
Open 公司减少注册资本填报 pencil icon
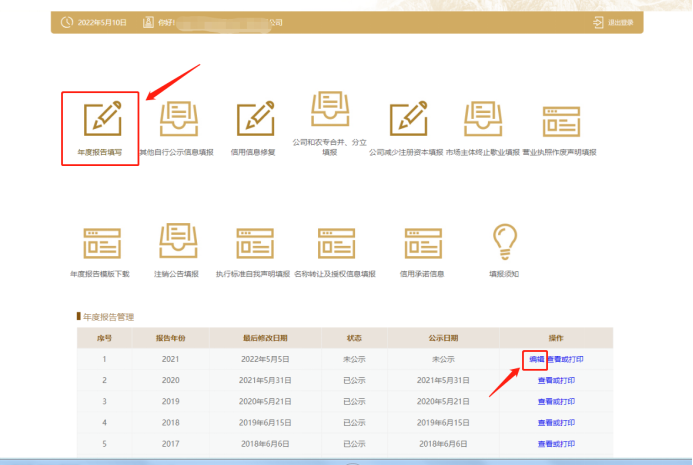(x=408, y=118)
